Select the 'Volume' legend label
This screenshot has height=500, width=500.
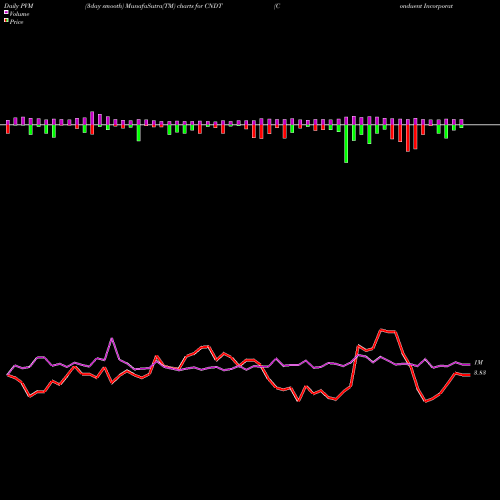19,14
